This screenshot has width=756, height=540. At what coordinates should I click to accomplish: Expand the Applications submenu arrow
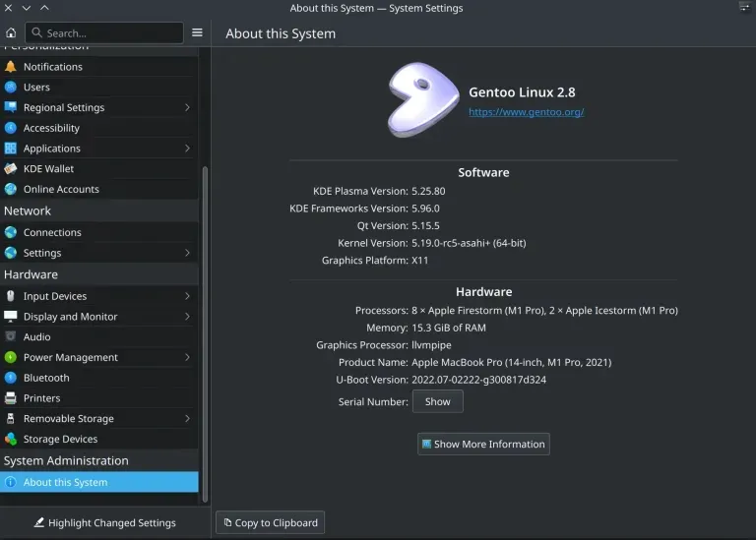coord(187,149)
